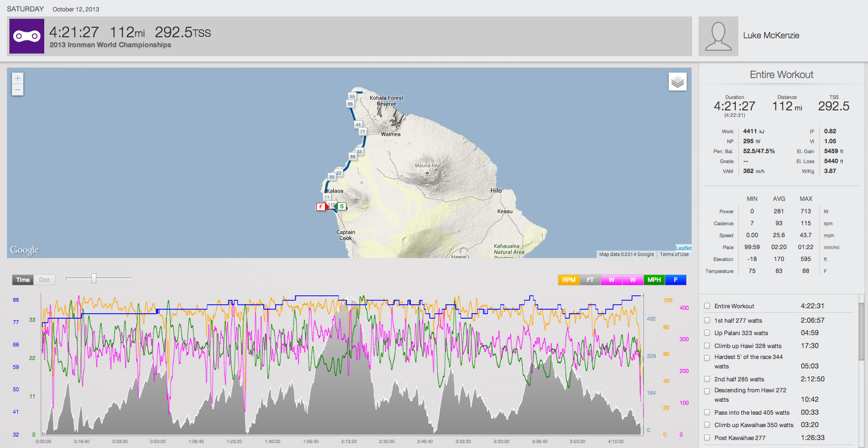The height and width of the screenshot is (448, 868).
Task: Click the 52.5/47.5% power balance value
Action: click(x=759, y=151)
